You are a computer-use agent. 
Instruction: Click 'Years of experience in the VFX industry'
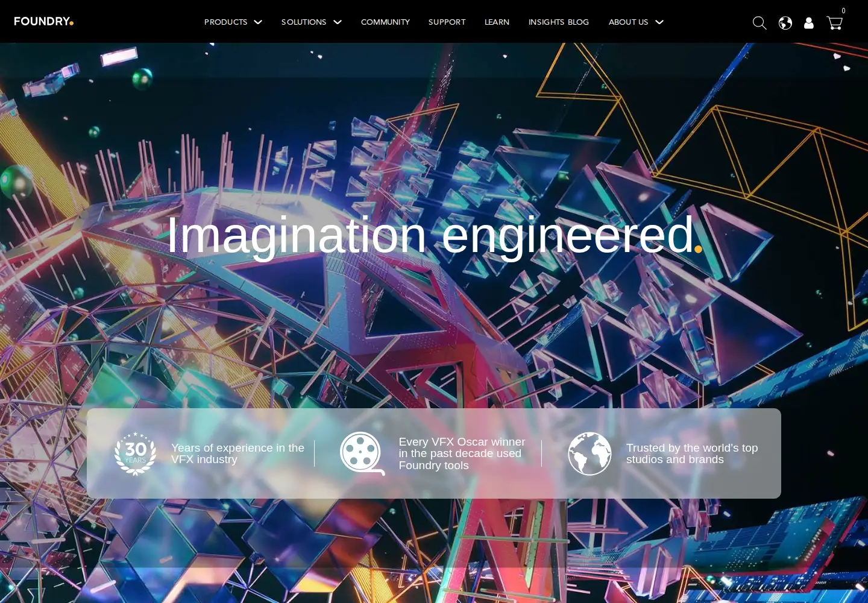237,453
